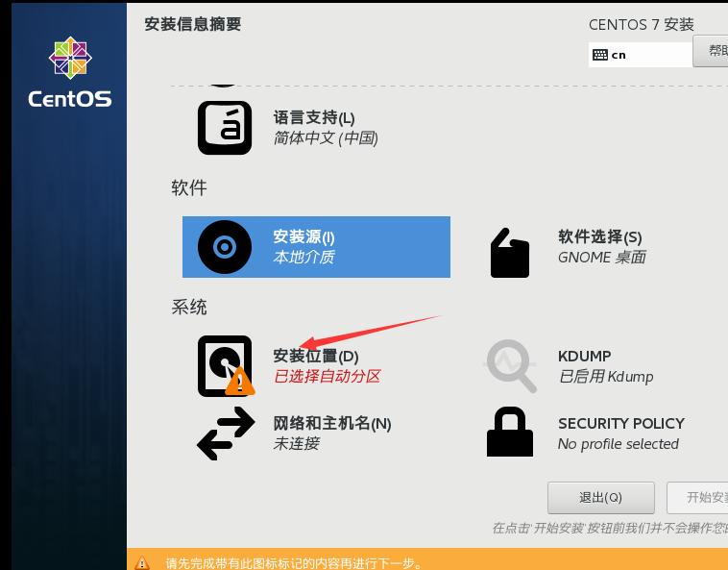Click the text GNOME 桌面
The height and width of the screenshot is (570, 728).
602,258
